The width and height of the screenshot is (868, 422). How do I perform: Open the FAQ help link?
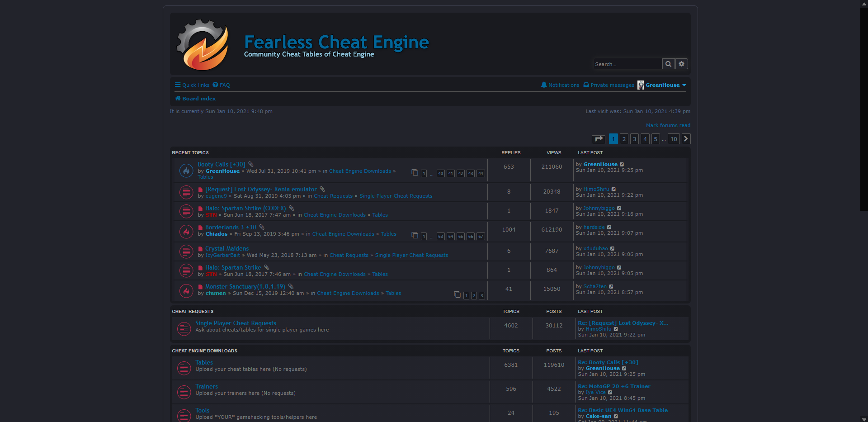[x=221, y=85]
